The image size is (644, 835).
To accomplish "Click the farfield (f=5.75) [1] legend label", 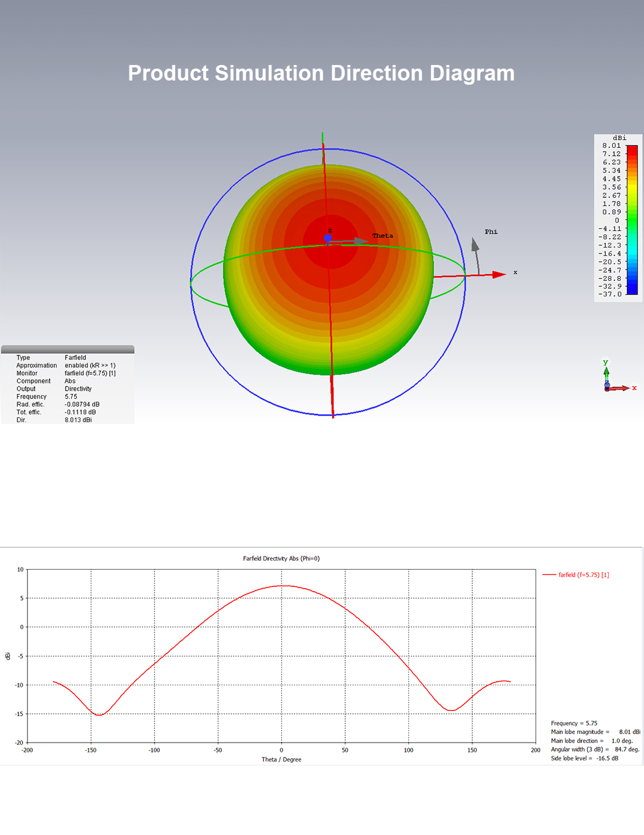I will pos(584,575).
